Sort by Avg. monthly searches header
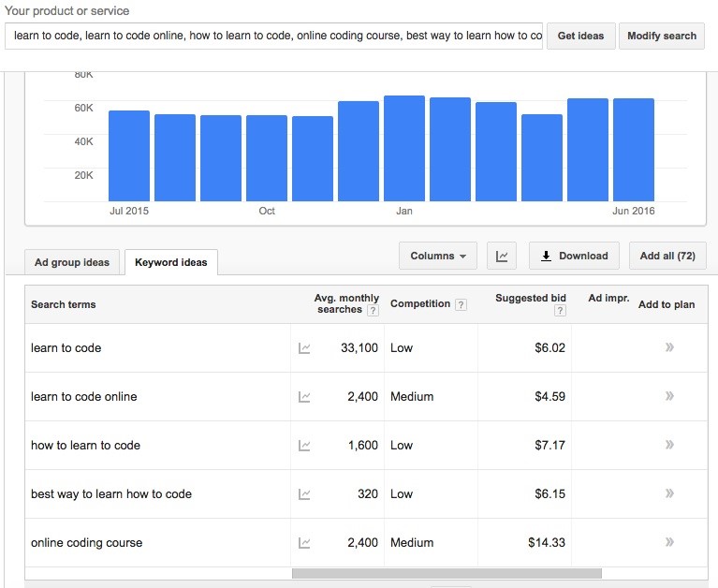 [346, 303]
